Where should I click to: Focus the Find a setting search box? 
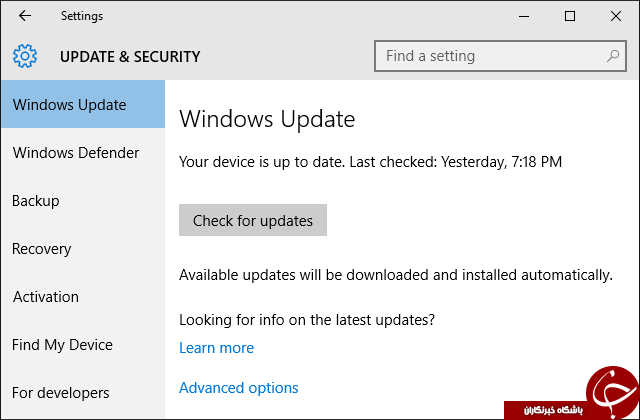tap(500, 56)
